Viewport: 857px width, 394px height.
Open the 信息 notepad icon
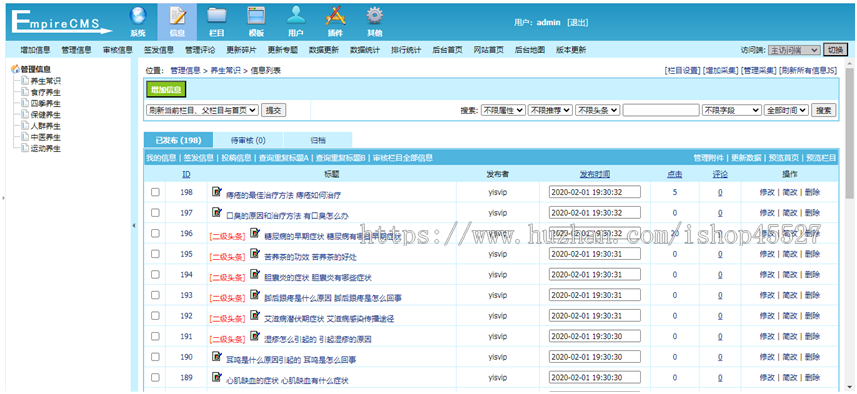coord(177,16)
